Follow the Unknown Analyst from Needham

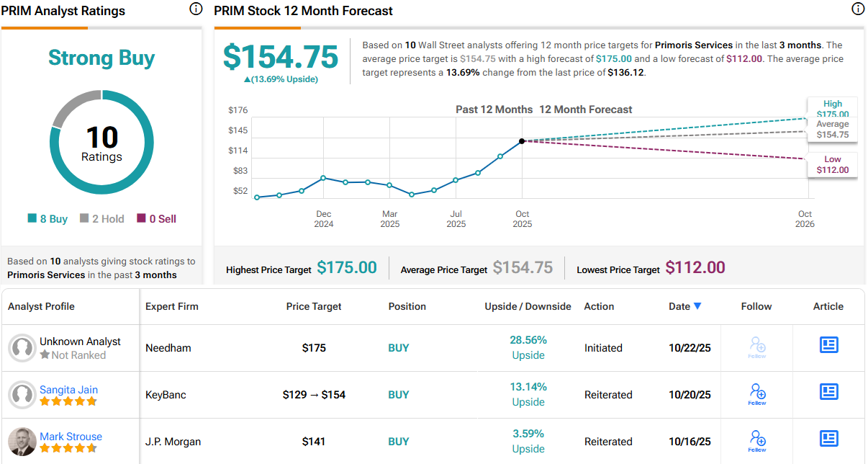coord(757,347)
